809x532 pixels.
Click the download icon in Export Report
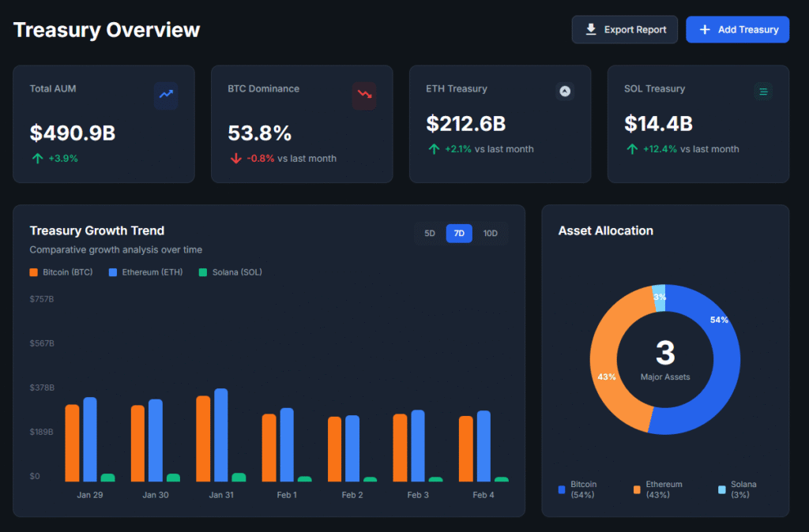point(591,29)
